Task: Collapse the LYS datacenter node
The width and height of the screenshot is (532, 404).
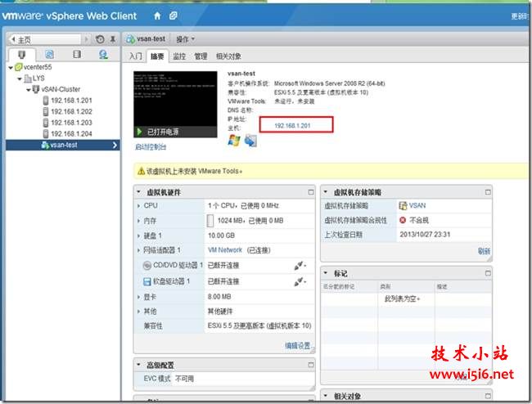Action: 20,79
